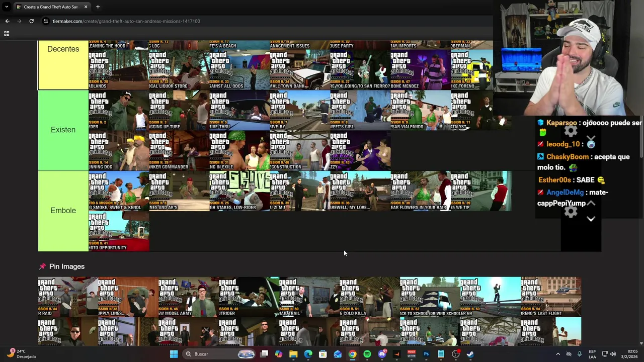Open a new browser tab
The width and height of the screenshot is (644, 362).
[x=98, y=7]
